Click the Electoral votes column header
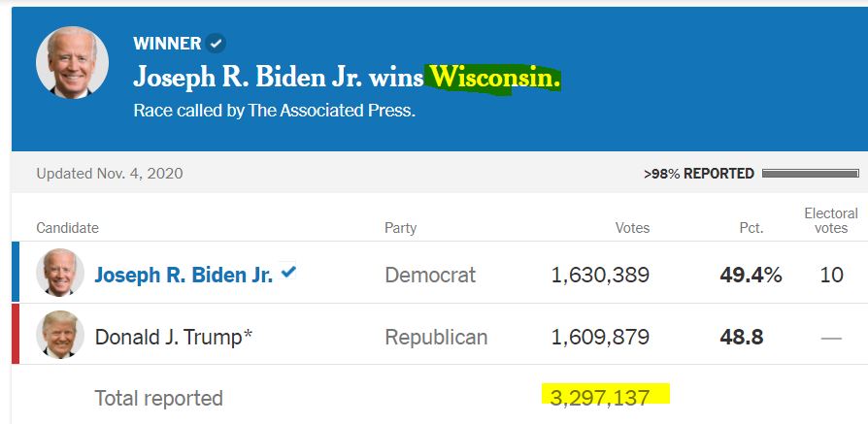Image resolution: width=868 pixels, height=424 pixels. tap(831, 220)
